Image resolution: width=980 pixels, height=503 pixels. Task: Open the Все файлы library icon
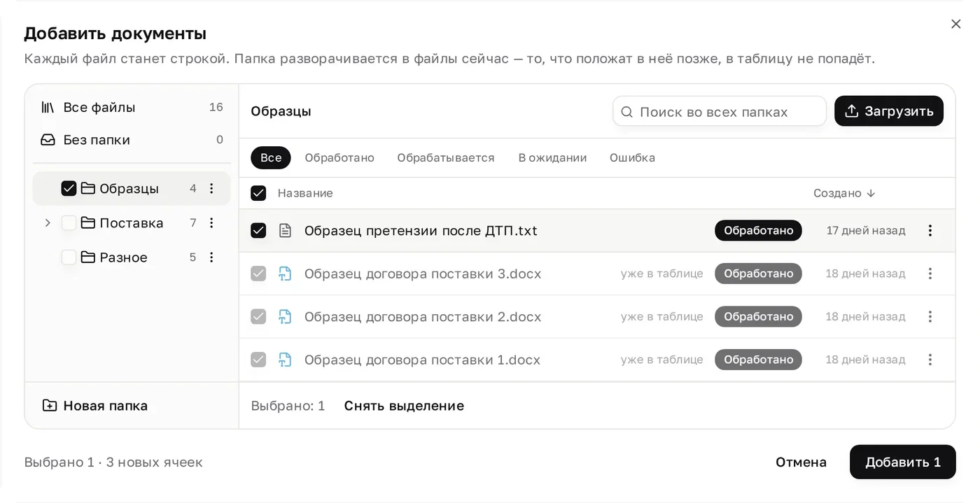coord(48,107)
